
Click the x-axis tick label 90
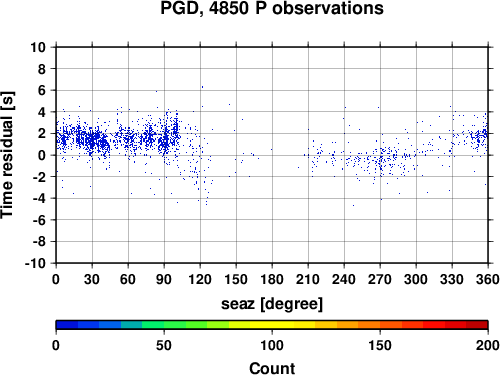coord(164,279)
